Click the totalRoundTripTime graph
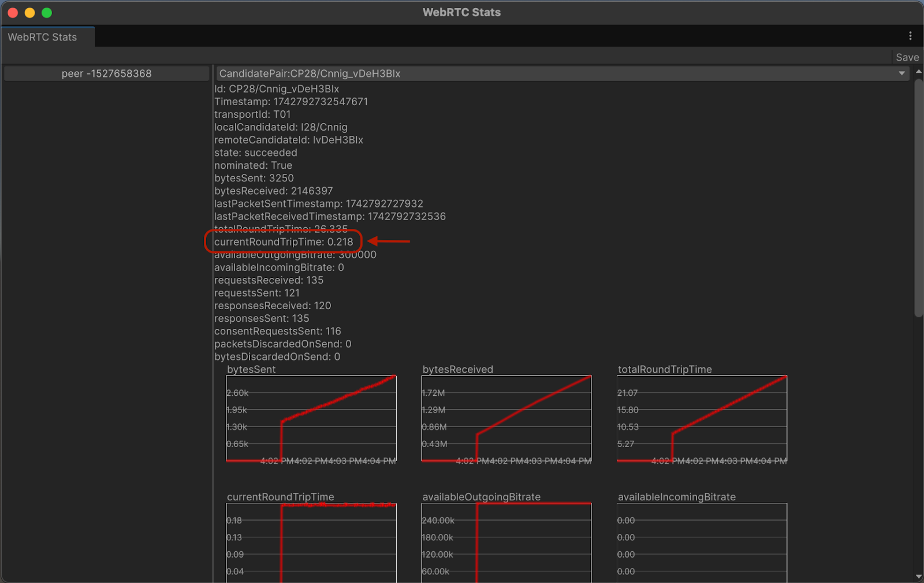The width and height of the screenshot is (924, 583). 702,418
